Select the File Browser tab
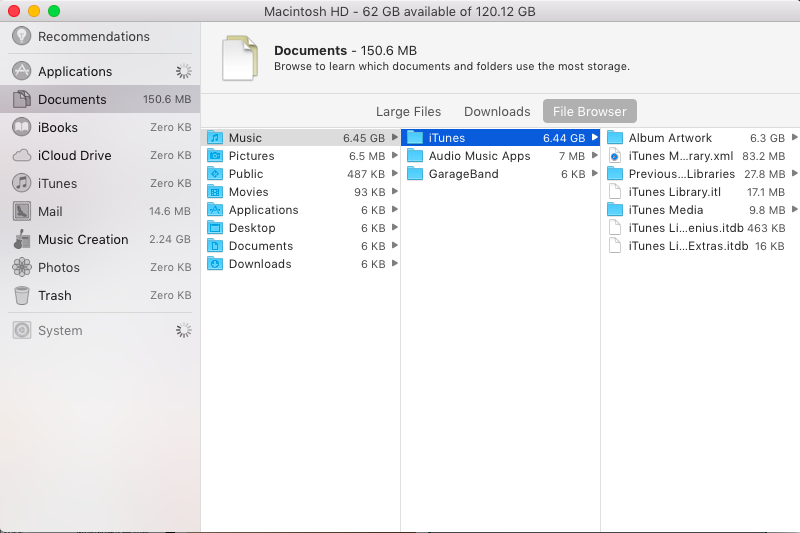This screenshot has width=800, height=533. click(590, 111)
